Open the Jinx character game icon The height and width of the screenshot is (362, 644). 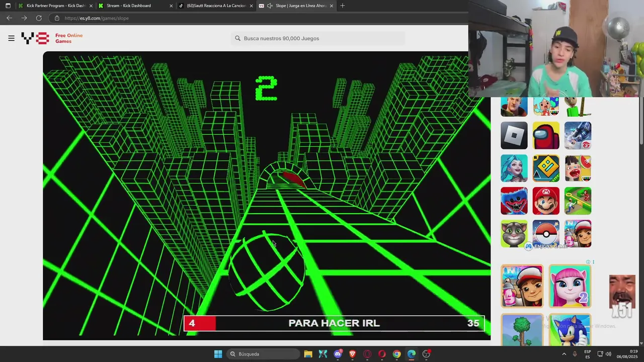coord(514,168)
